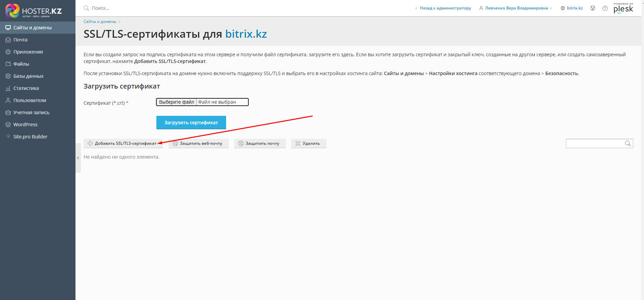
Task: Click the WordPress logo icon in sidebar
Action: click(8, 125)
